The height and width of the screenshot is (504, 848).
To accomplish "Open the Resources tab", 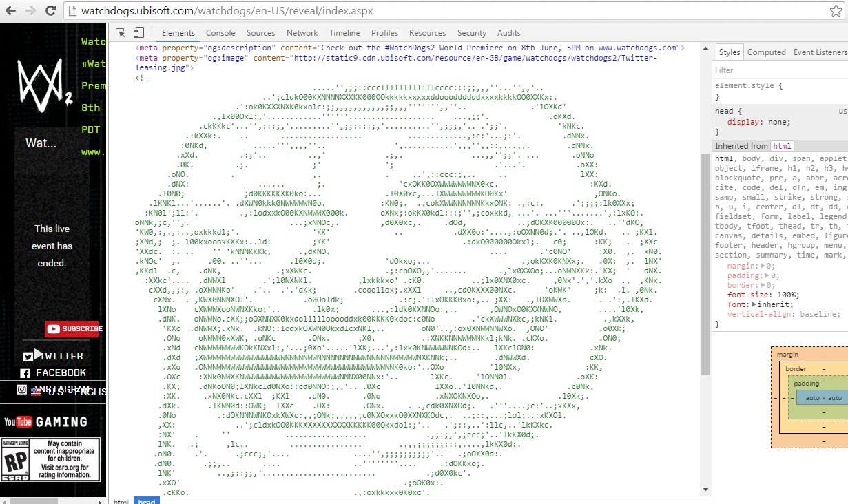I will (427, 33).
